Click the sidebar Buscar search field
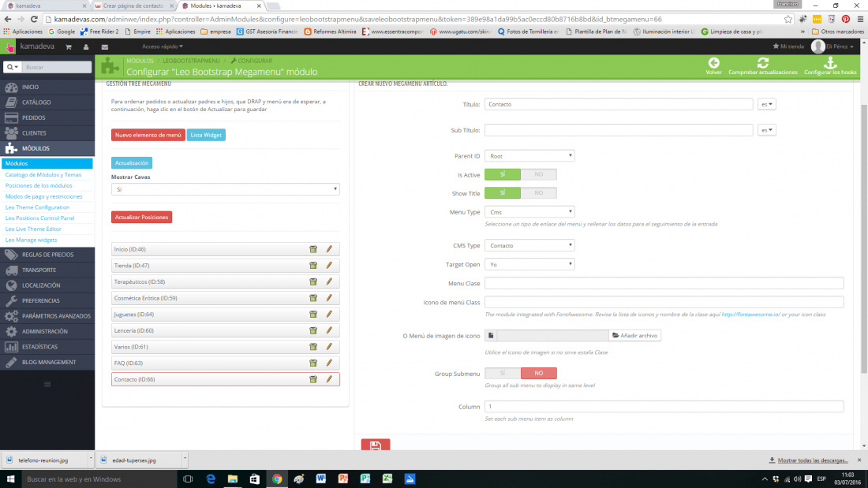The image size is (868, 488). [x=57, y=67]
